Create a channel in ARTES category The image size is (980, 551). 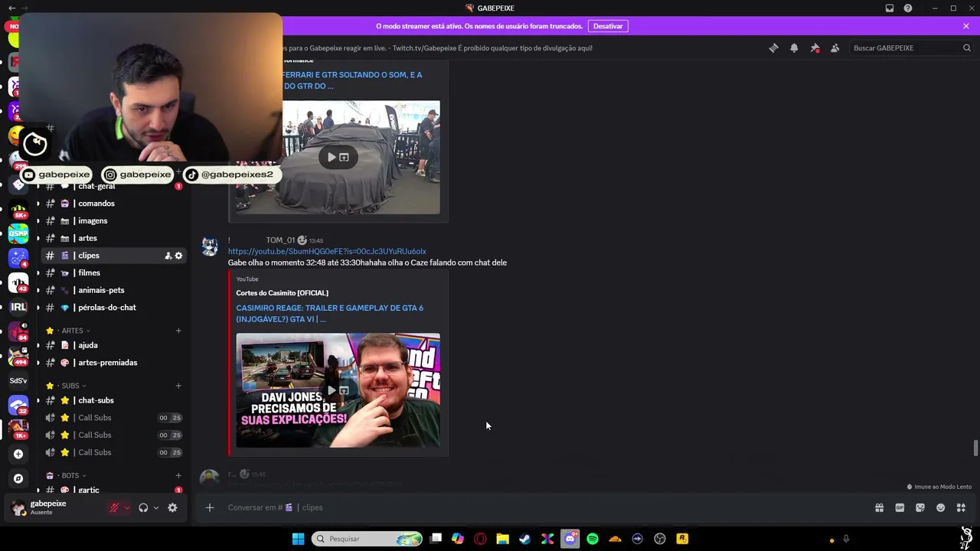pos(178,331)
